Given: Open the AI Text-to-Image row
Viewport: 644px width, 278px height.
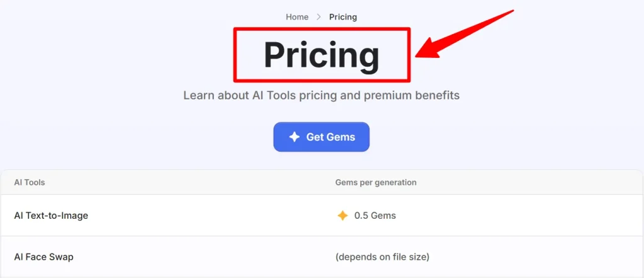Looking at the screenshot, I should point(51,216).
